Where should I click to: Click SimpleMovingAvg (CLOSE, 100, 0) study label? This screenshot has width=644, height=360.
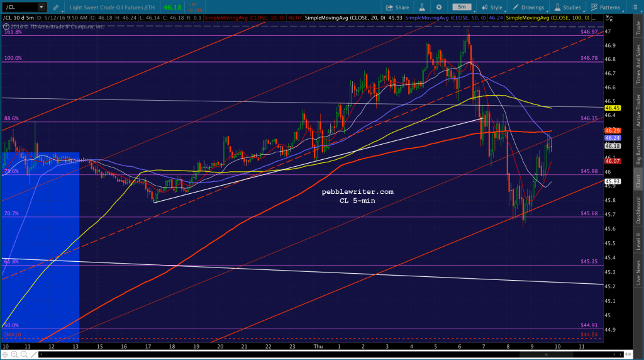[x=548, y=18]
